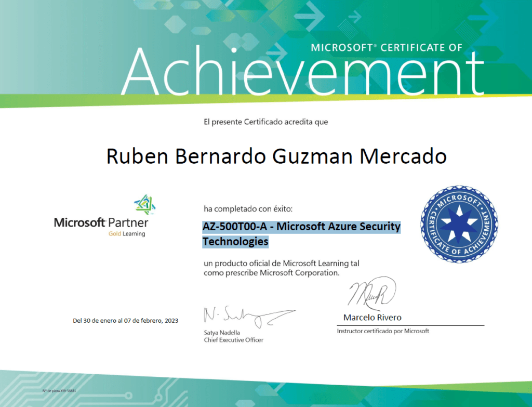Click the Marcelo Rivero name text
The image size is (532, 407).
(372, 318)
